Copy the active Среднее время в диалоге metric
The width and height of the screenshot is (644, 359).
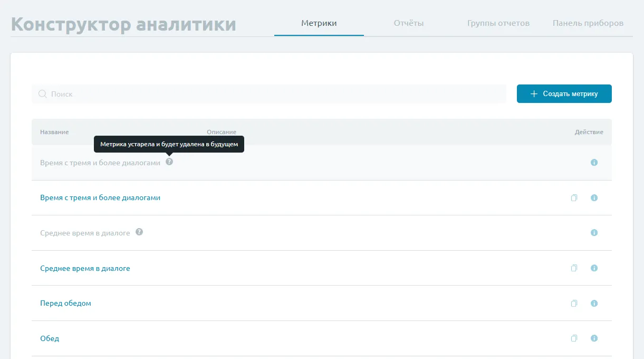[574, 268]
